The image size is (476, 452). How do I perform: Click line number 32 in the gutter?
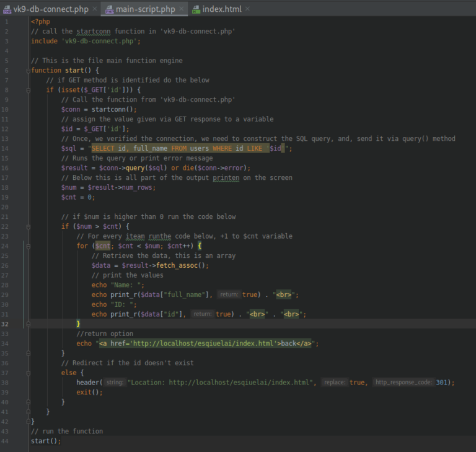click(x=5, y=324)
